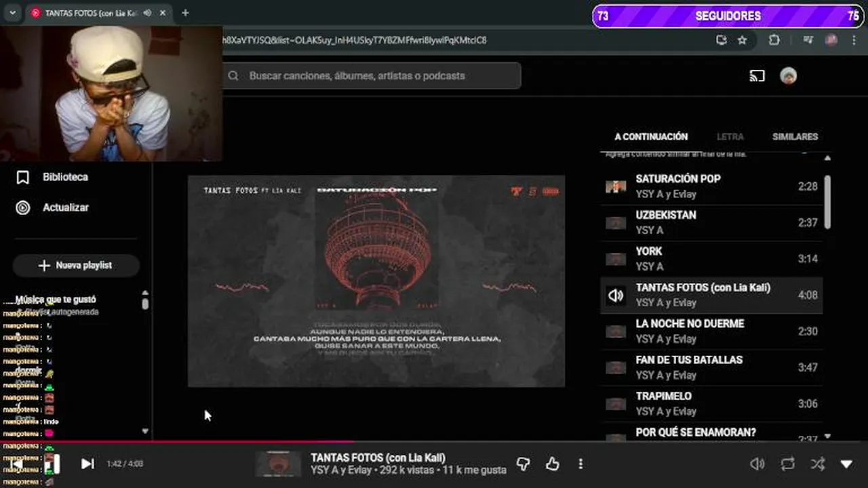868x488 pixels.
Task: Click the music video player area
Action: [376, 281]
